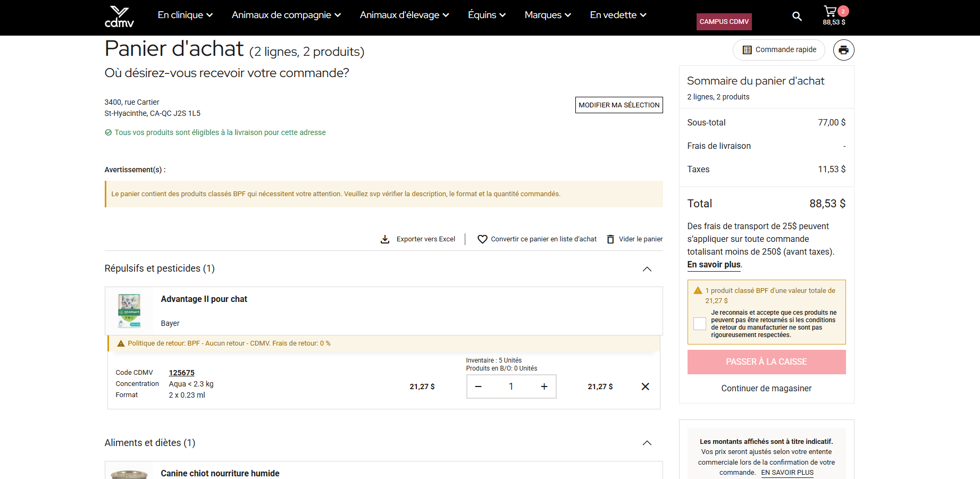This screenshot has height=479, width=980.
Task: Click the cart total 88,53 $ in header
Action: tap(834, 22)
